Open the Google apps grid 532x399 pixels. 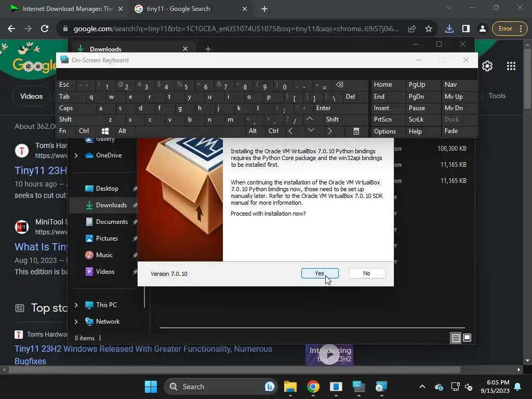point(511,66)
